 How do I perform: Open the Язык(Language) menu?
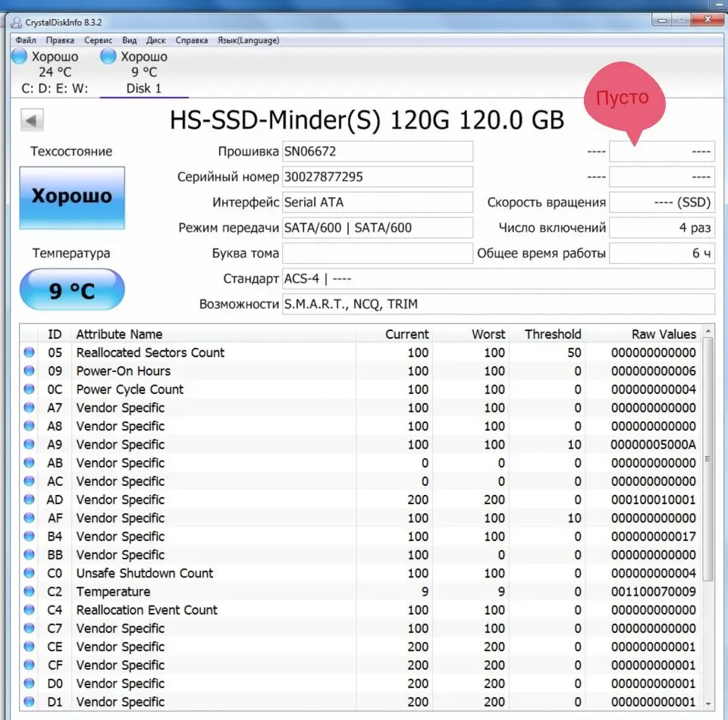(248, 40)
